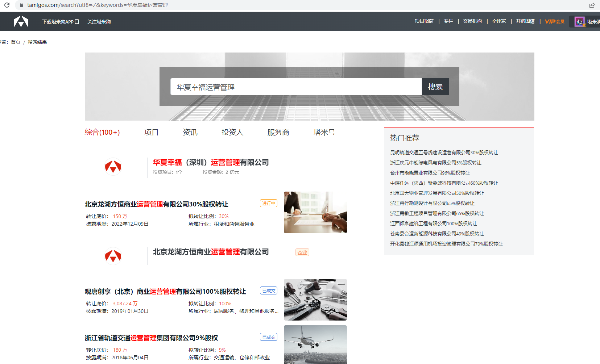Click logo of 华夏幸福（深圳）运营管理有限公司
Viewport: 600px width, 364px height.
point(113,167)
